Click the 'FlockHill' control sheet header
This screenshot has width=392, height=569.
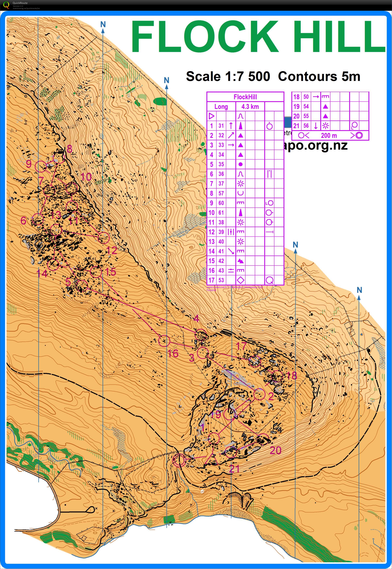tap(245, 97)
